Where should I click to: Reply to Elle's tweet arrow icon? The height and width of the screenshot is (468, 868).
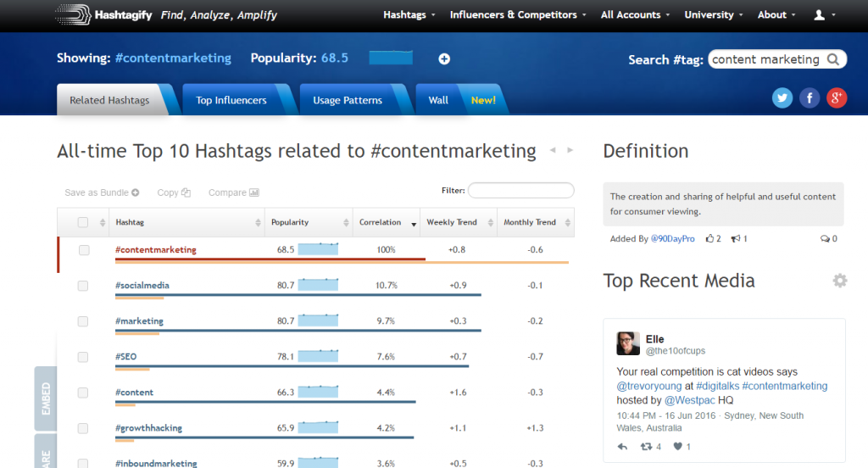(622, 447)
